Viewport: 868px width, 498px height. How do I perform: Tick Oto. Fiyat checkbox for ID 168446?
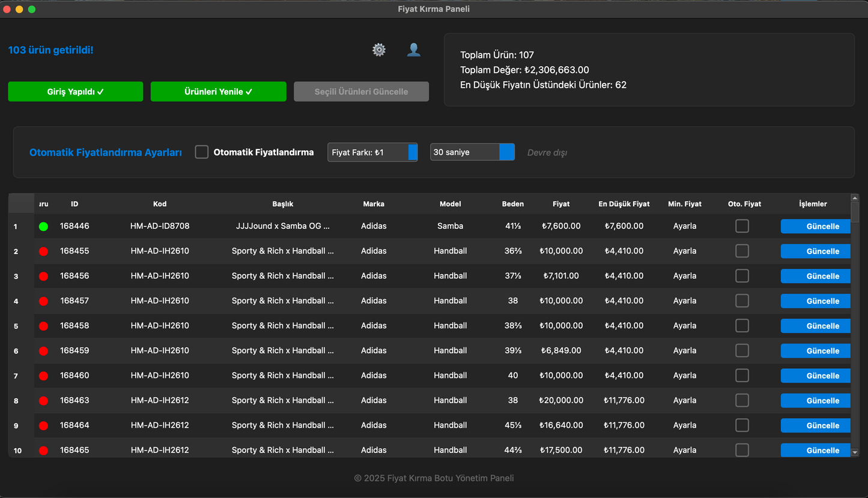742,226
